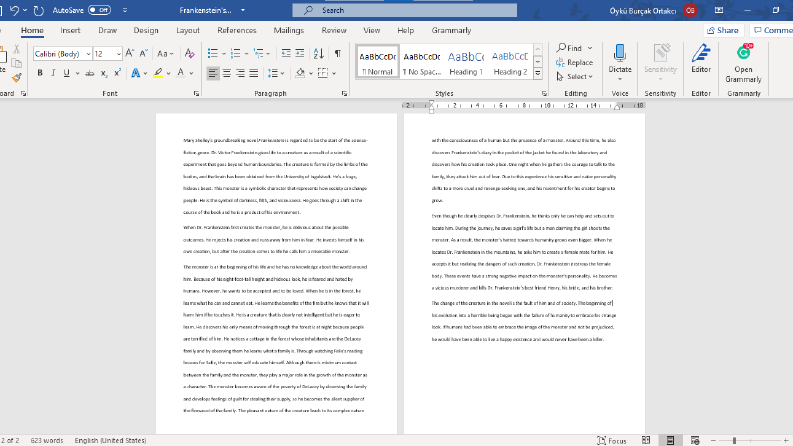Apply Subscript formatting
The height and width of the screenshot is (446, 793).
(104, 73)
